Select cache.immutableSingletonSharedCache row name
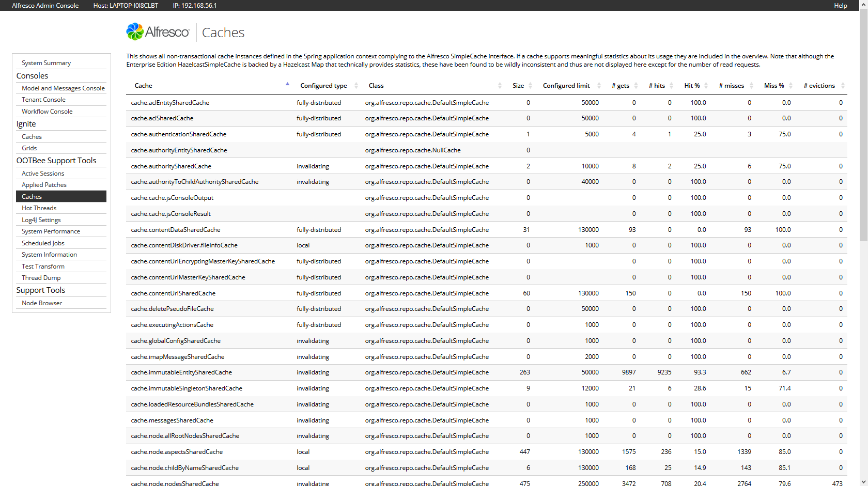 click(x=187, y=388)
